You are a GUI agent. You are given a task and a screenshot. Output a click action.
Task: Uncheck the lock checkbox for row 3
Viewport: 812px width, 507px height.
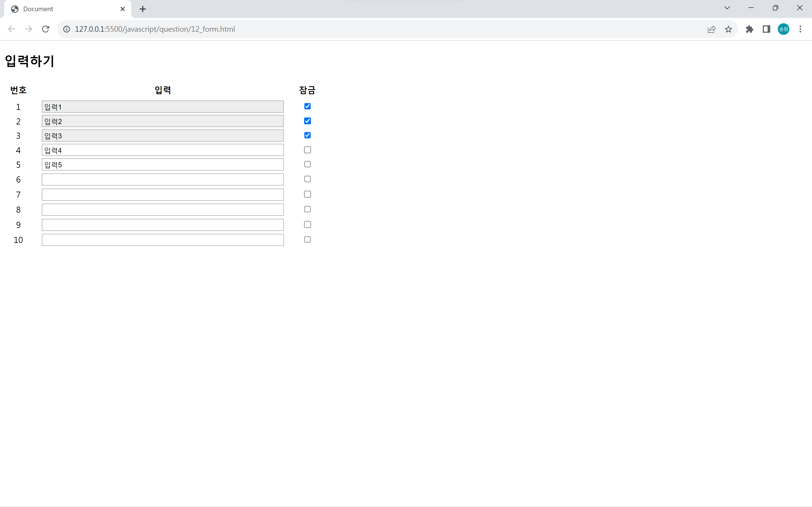[x=307, y=135]
